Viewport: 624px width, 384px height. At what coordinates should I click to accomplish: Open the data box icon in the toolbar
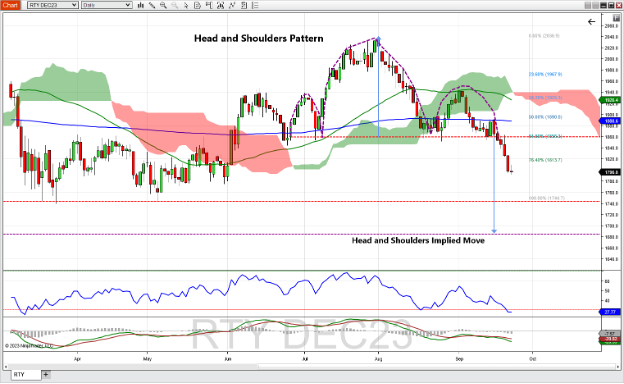[x=197, y=5]
